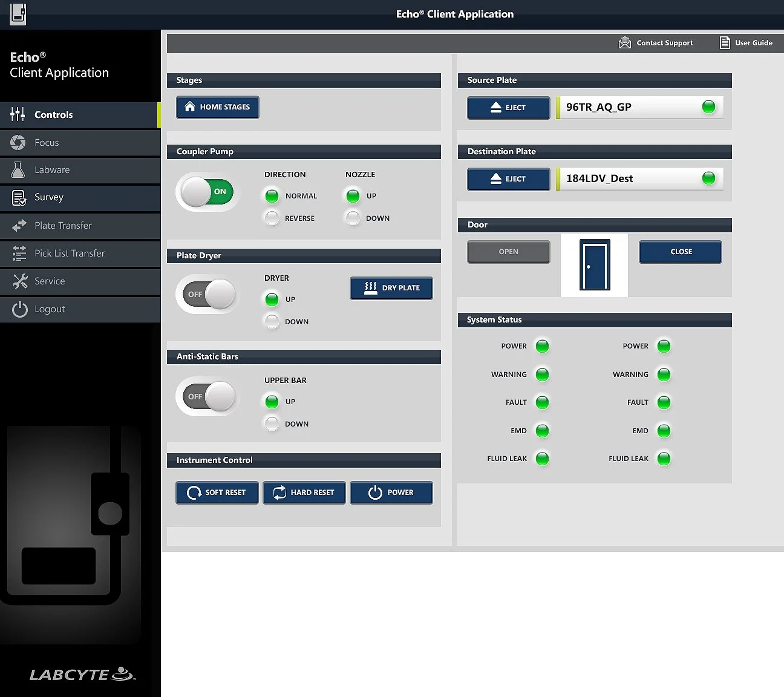Click the instrument POWER button
The image size is (784, 697).
pos(391,492)
